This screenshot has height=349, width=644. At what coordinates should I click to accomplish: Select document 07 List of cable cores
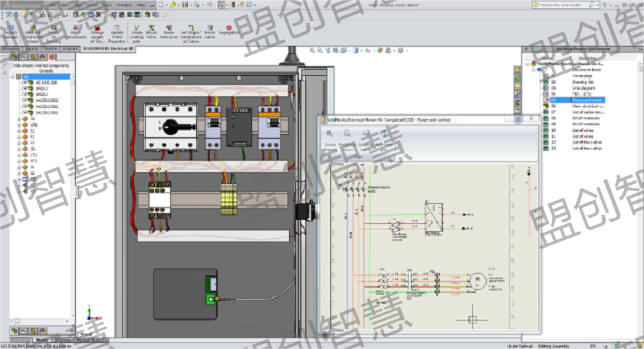[x=573, y=112]
